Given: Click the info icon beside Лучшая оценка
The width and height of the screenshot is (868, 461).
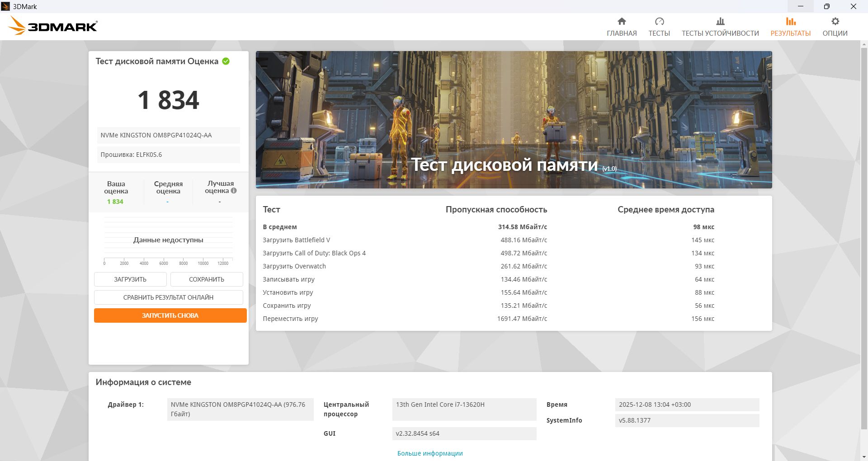Looking at the screenshot, I should pos(234,190).
